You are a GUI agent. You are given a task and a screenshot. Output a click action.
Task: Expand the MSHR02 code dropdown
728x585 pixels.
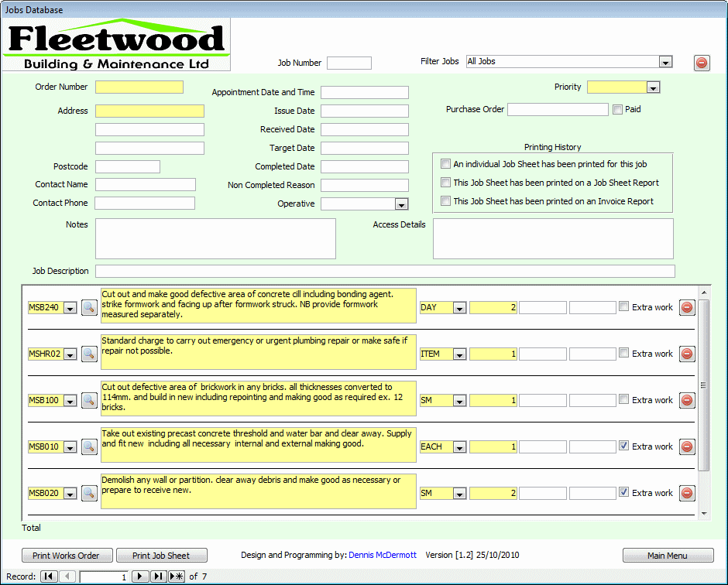[x=70, y=354]
